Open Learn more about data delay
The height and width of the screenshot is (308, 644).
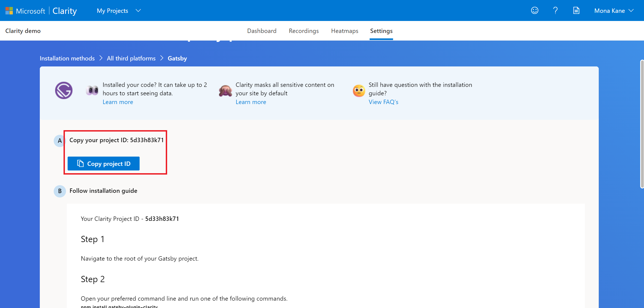118,102
